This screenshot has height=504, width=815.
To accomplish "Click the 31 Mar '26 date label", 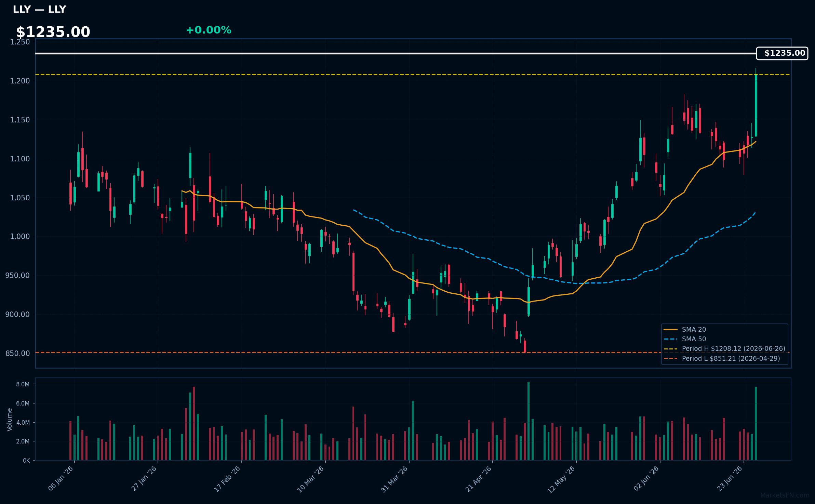I will tap(395, 479).
